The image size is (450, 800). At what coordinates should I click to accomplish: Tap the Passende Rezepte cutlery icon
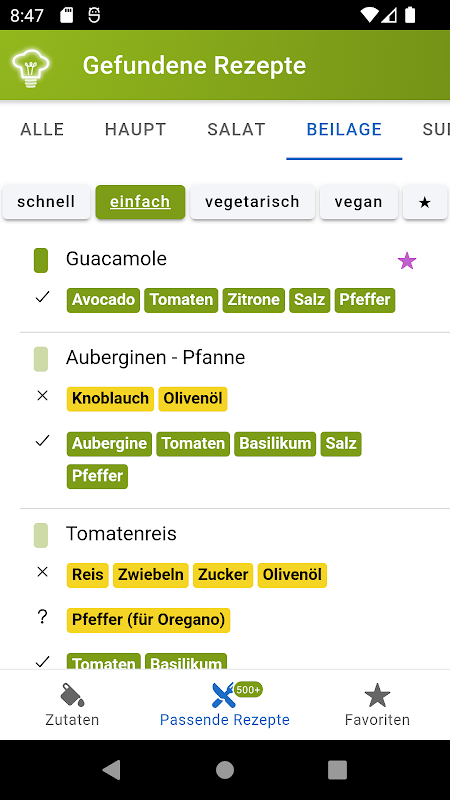[223, 694]
